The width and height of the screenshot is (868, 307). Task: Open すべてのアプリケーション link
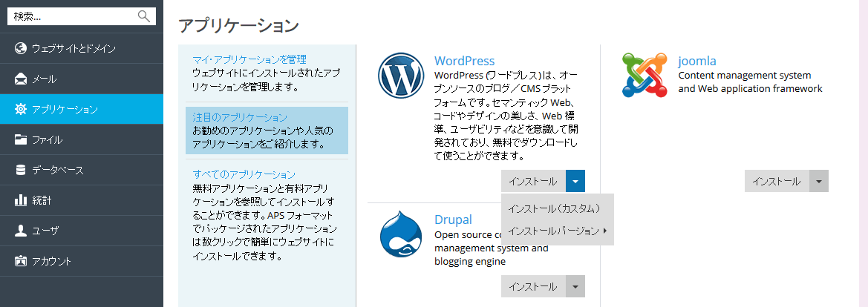click(x=233, y=174)
